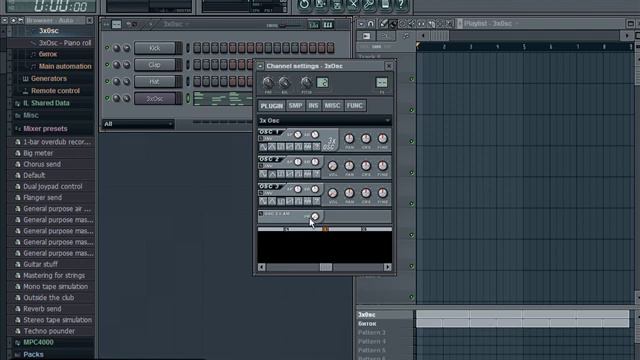Switch to the FUNC tab
The width and height of the screenshot is (640, 360).
[354, 106]
